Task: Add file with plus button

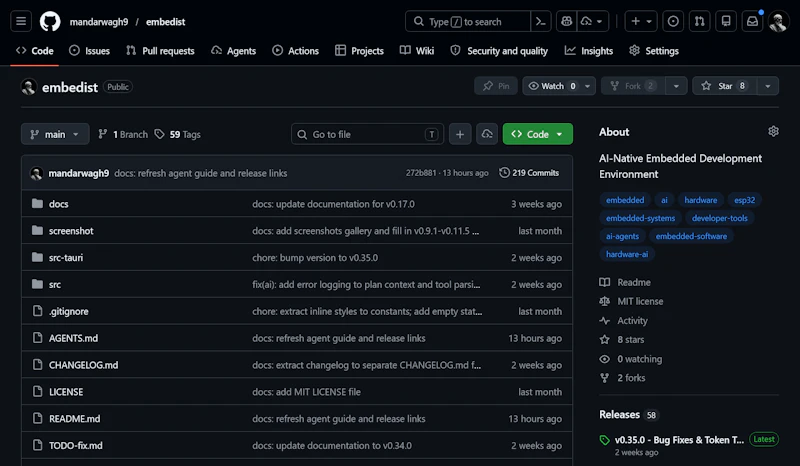Action: coord(460,134)
